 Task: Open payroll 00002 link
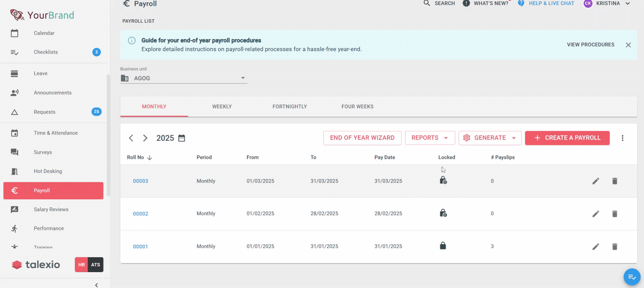(x=140, y=214)
